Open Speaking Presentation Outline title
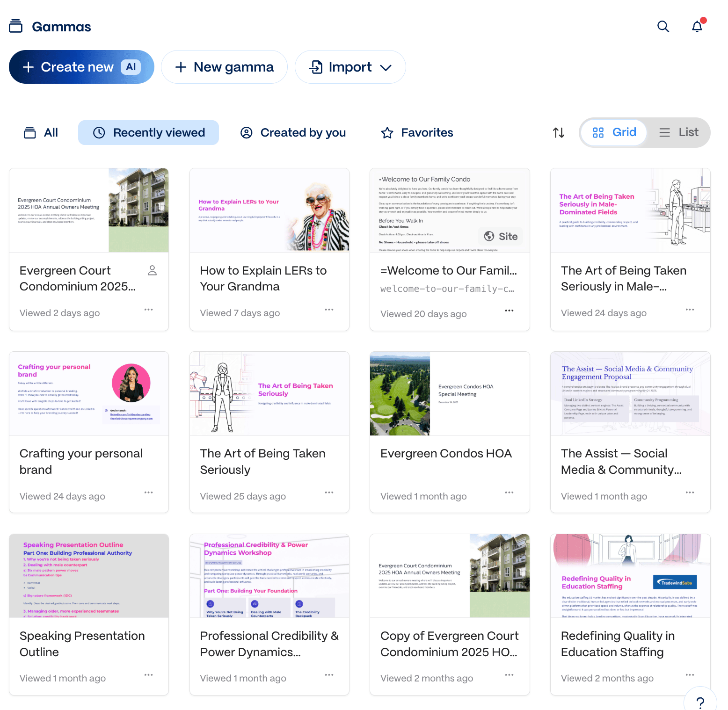728x710 pixels. (82, 644)
